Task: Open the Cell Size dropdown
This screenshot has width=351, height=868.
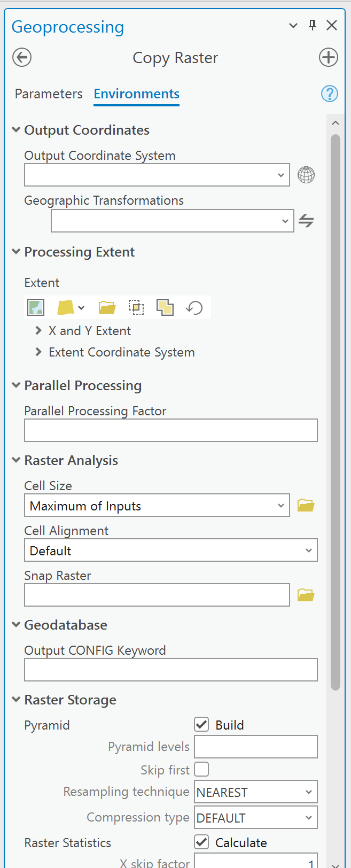Action: pyautogui.click(x=280, y=505)
